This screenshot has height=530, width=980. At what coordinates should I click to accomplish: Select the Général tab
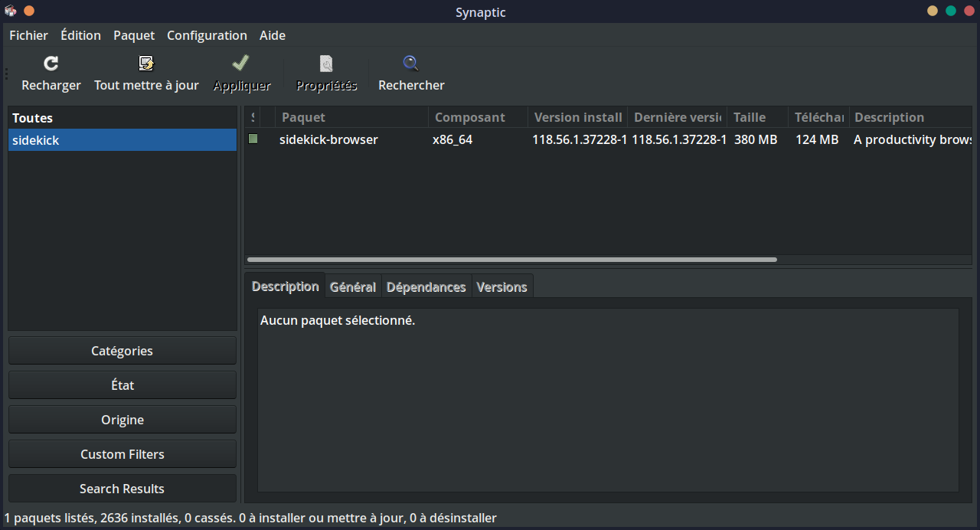tap(353, 286)
